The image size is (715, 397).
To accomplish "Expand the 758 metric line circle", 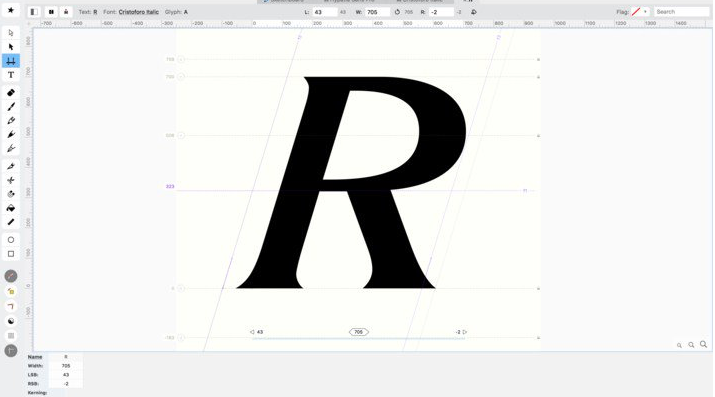I will [x=181, y=59].
